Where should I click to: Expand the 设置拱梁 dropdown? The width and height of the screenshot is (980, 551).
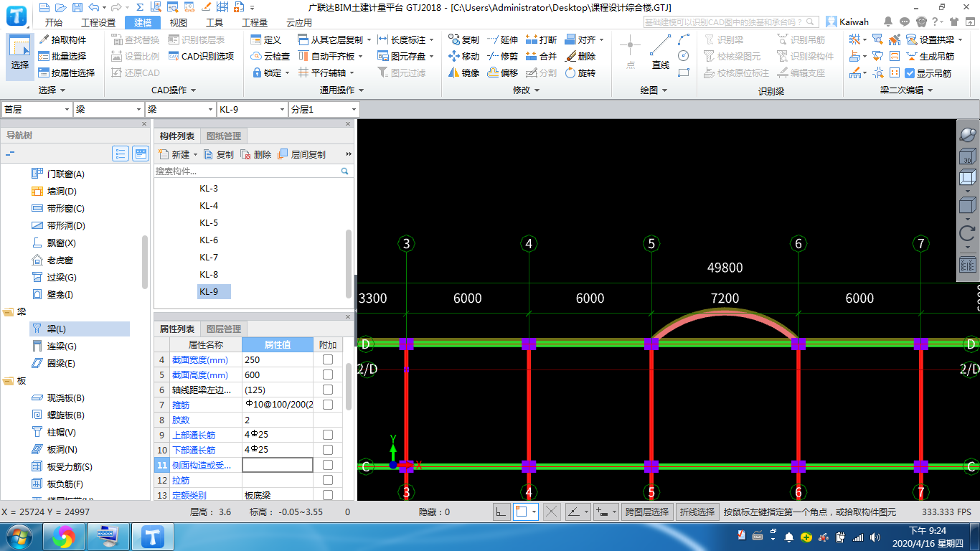[x=960, y=39]
